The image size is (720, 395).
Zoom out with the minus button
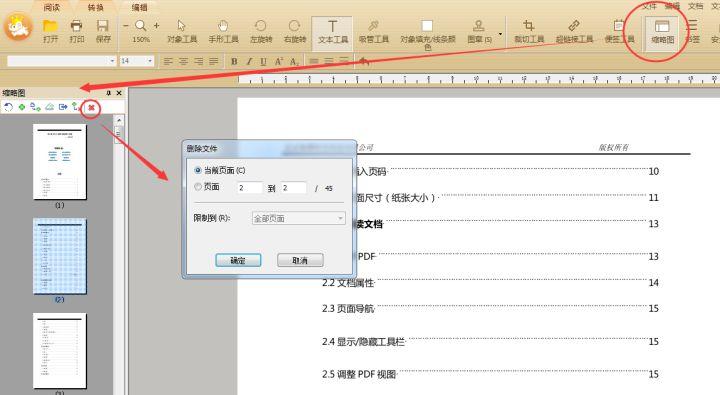126,26
